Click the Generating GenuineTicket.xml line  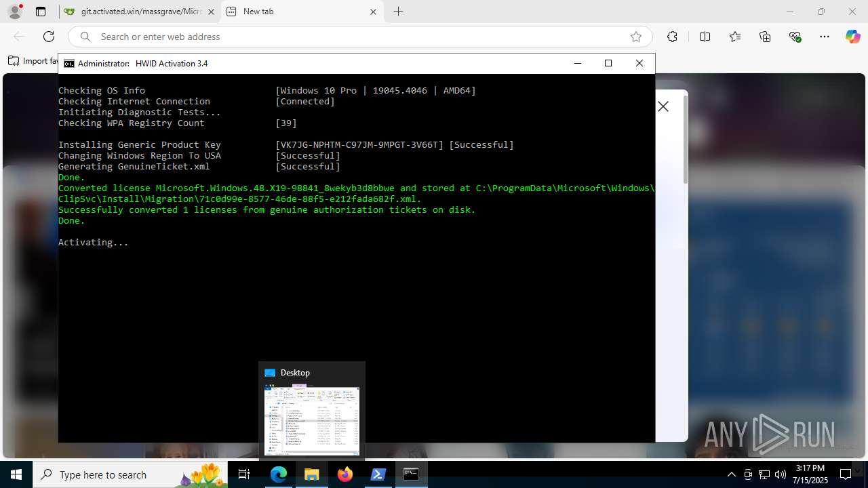pyautogui.click(x=134, y=166)
